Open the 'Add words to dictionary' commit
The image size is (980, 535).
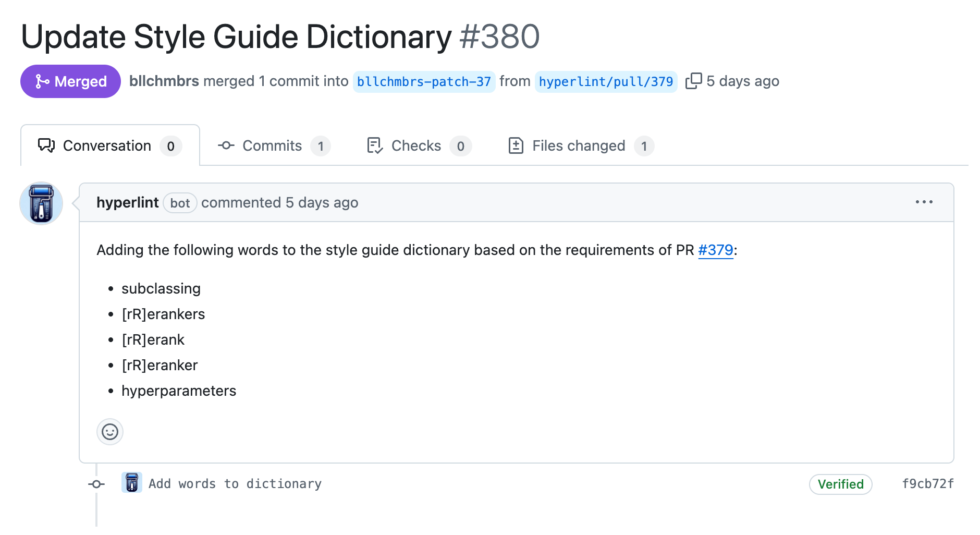pyautogui.click(x=235, y=484)
